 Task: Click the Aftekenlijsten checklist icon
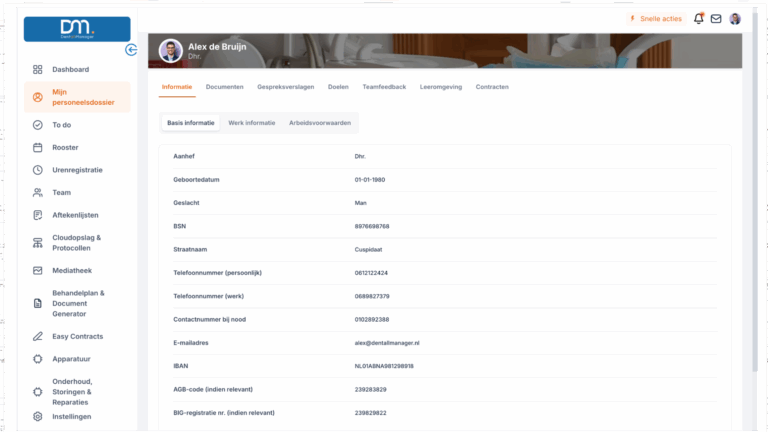tap(38, 215)
